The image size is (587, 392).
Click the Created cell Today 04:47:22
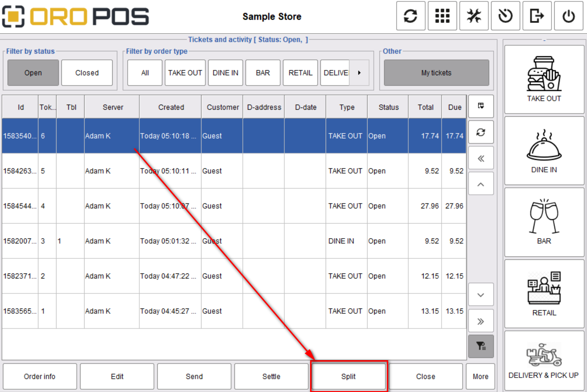[x=171, y=276]
